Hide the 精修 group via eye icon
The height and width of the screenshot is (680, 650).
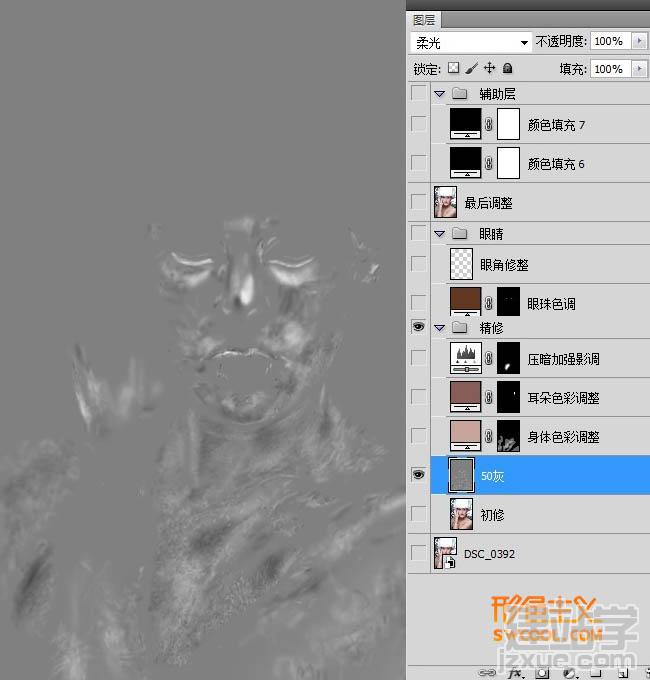point(418,327)
